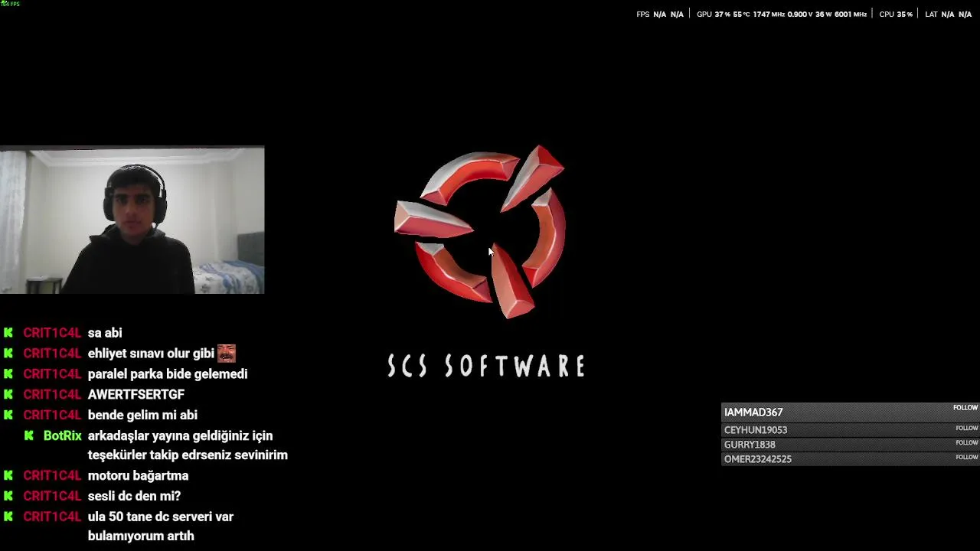Click CRIT1C4L name beside 'sa abi'
The height and width of the screenshot is (551, 980).
click(52, 333)
